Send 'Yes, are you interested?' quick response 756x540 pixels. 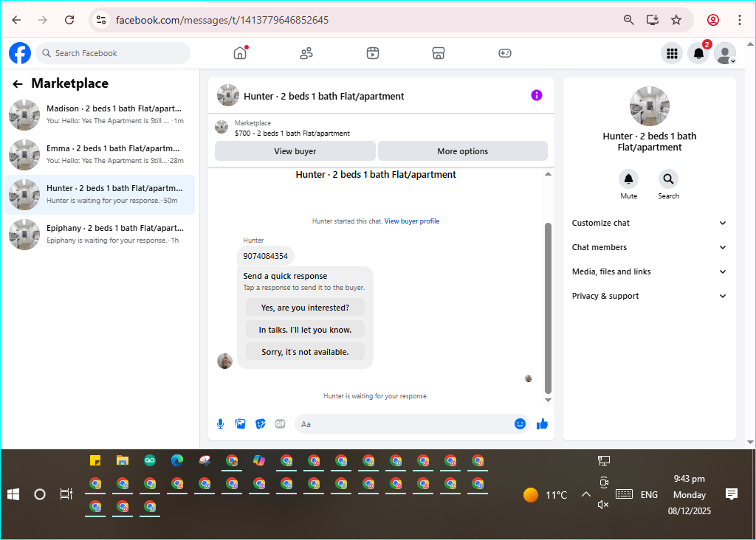pyautogui.click(x=305, y=308)
